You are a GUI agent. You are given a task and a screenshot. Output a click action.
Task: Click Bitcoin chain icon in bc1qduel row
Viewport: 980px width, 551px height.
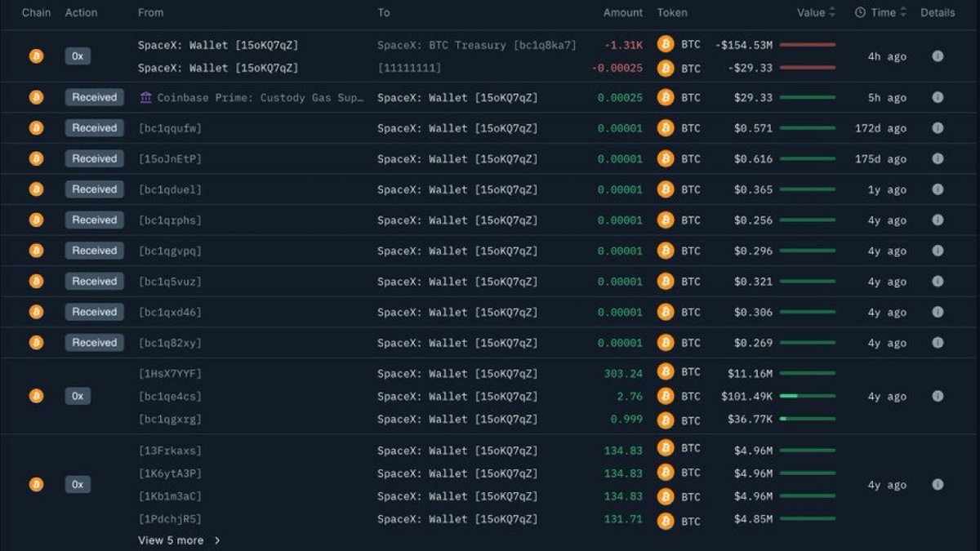coord(36,189)
